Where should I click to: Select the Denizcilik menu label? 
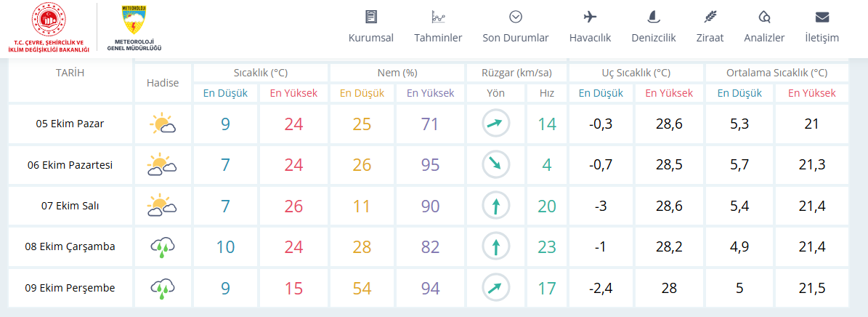654,38
